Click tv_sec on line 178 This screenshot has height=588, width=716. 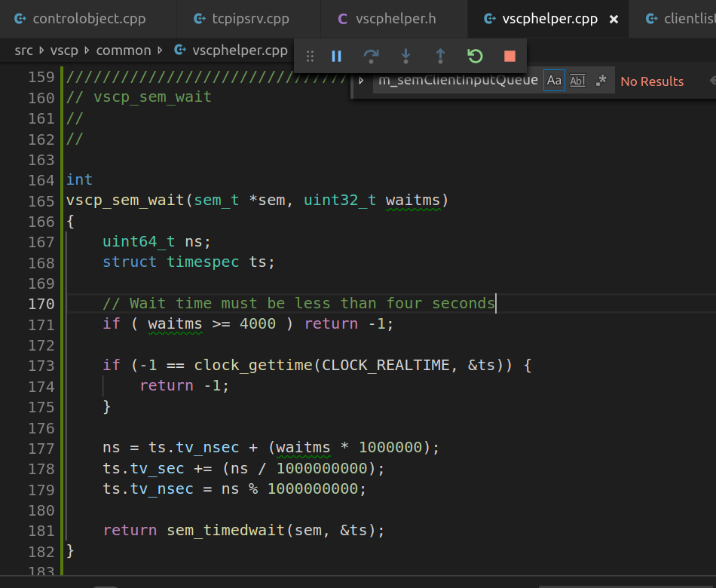coord(157,468)
